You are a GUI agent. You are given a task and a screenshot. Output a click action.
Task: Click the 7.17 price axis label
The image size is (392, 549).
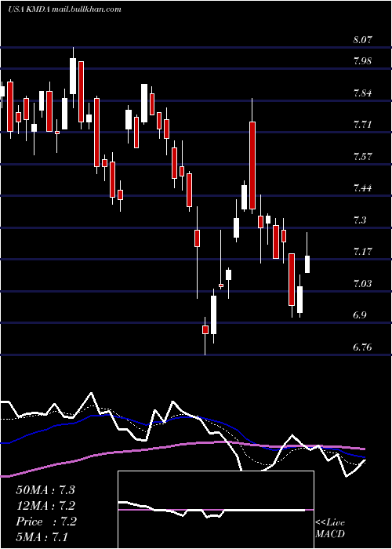coord(362,252)
